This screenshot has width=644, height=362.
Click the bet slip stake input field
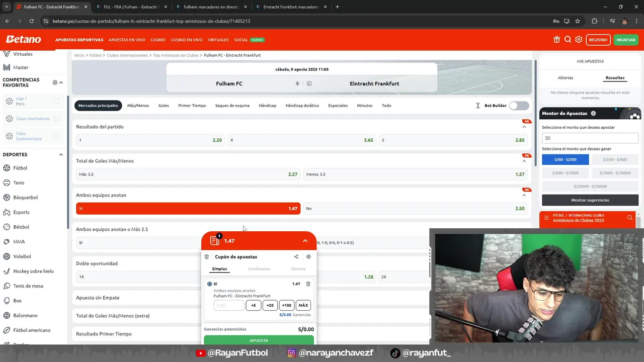pos(228,305)
